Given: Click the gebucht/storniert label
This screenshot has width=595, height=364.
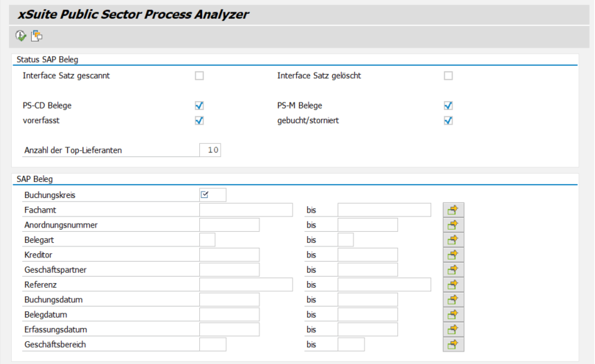Looking at the screenshot, I should pyautogui.click(x=308, y=120).
